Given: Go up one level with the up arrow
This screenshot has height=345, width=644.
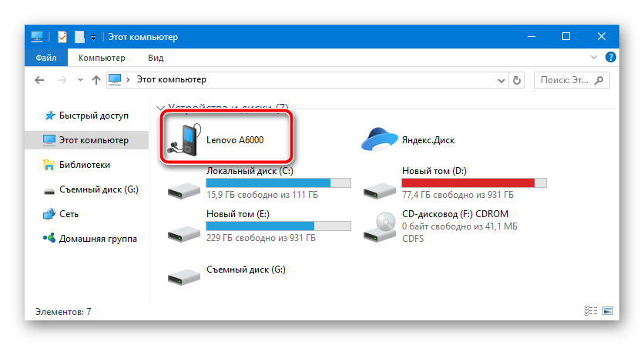Looking at the screenshot, I should click(96, 79).
